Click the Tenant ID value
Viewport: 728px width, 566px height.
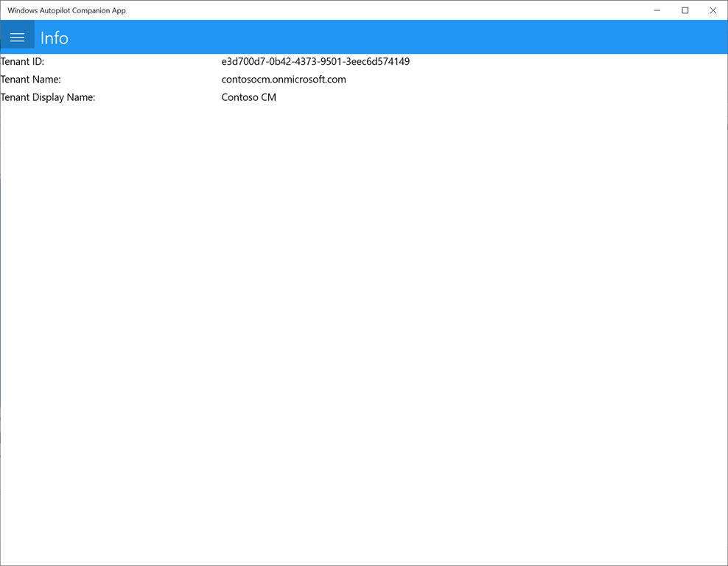(315, 61)
